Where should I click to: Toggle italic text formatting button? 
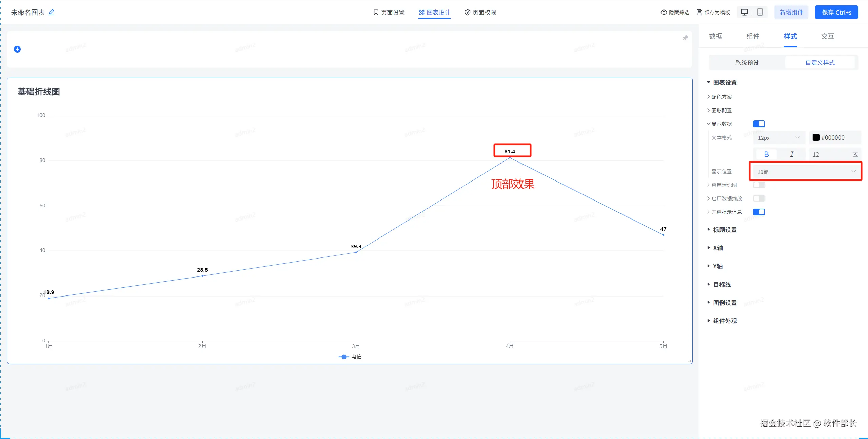tap(792, 154)
